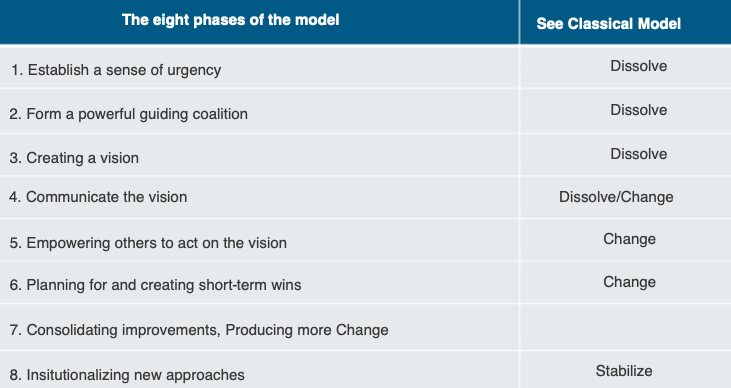Viewport: 731px width, 388px height.
Task: Click "5. Empowering others to act on the vision"
Action: pyautogui.click(x=148, y=243)
